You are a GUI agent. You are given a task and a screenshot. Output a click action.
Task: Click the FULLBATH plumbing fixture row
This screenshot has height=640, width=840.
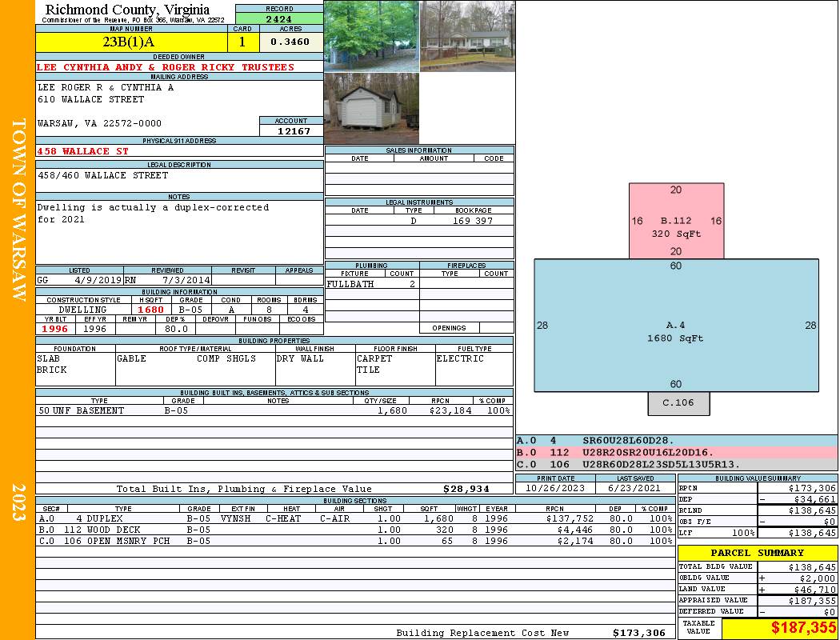[x=372, y=284]
